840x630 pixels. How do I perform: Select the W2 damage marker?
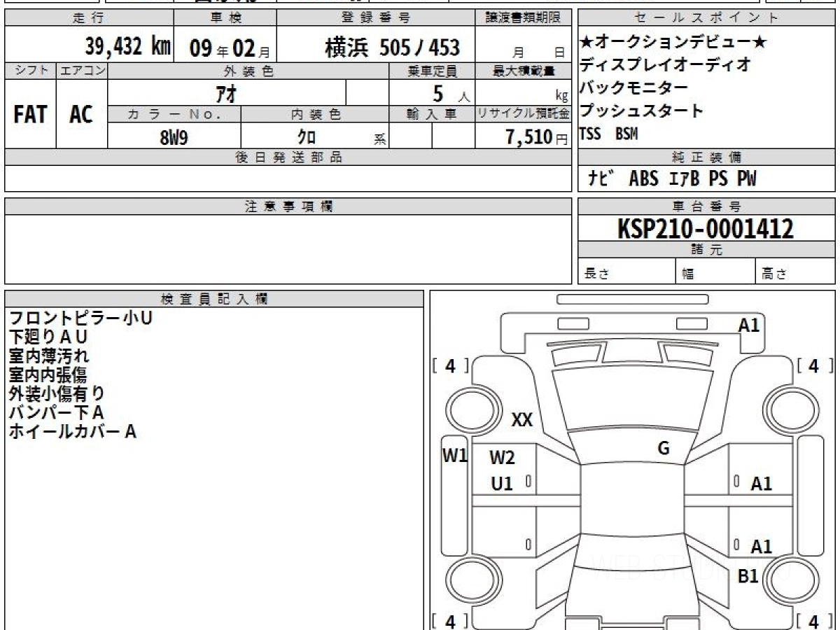point(502,458)
